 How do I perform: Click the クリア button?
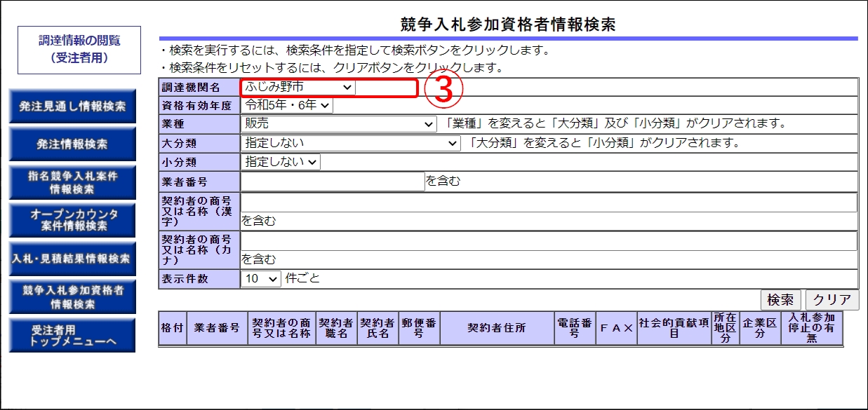(x=832, y=300)
